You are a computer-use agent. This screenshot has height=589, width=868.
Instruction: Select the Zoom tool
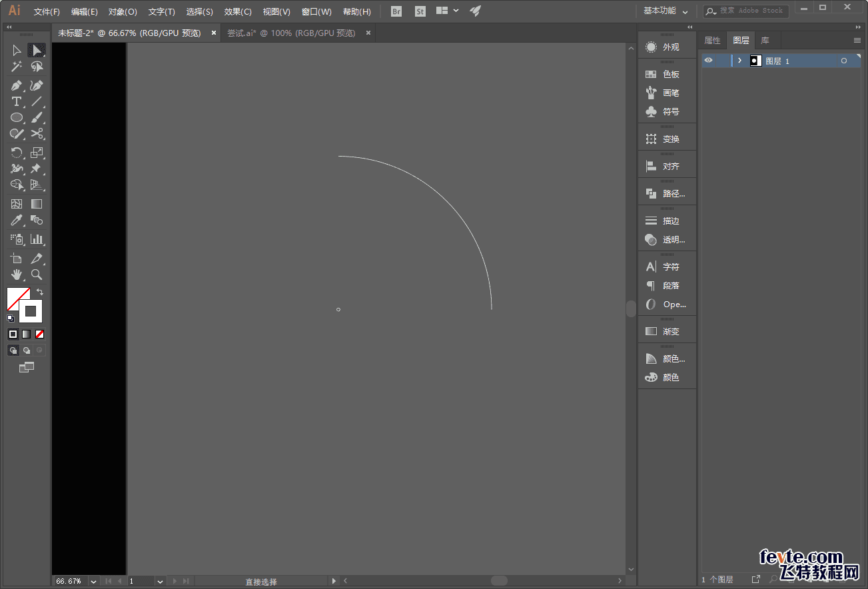(x=37, y=274)
